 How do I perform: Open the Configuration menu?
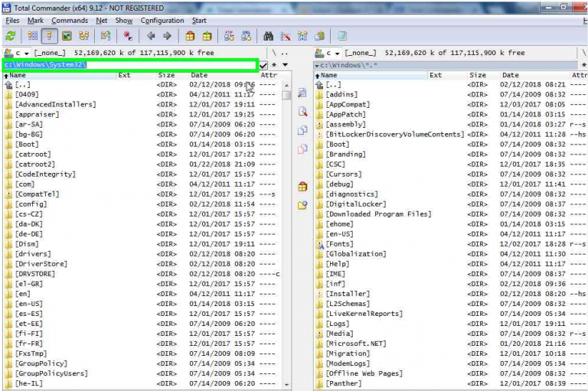162,21
